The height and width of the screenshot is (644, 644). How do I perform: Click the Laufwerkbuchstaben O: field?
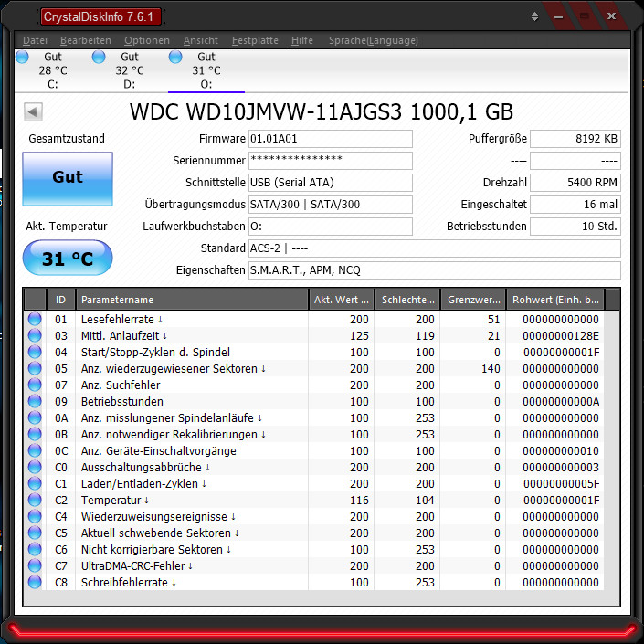coord(330,227)
